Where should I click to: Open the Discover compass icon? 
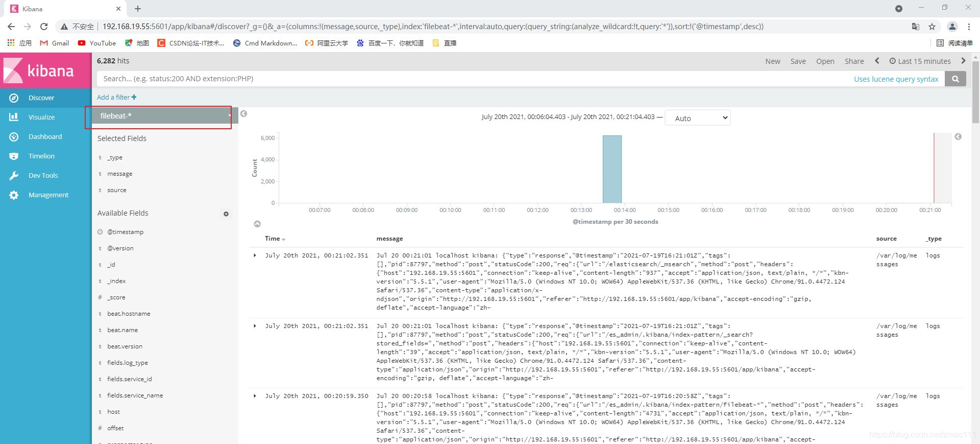pos(14,98)
